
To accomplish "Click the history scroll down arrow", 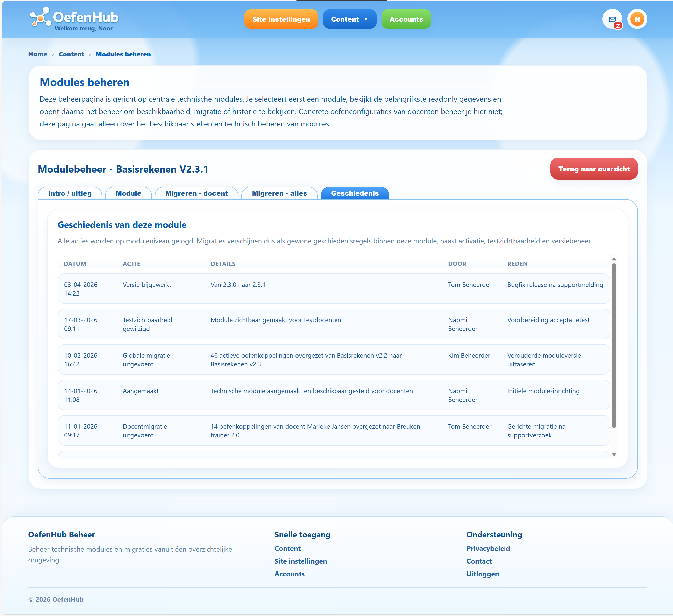I will tap(614, 454).
